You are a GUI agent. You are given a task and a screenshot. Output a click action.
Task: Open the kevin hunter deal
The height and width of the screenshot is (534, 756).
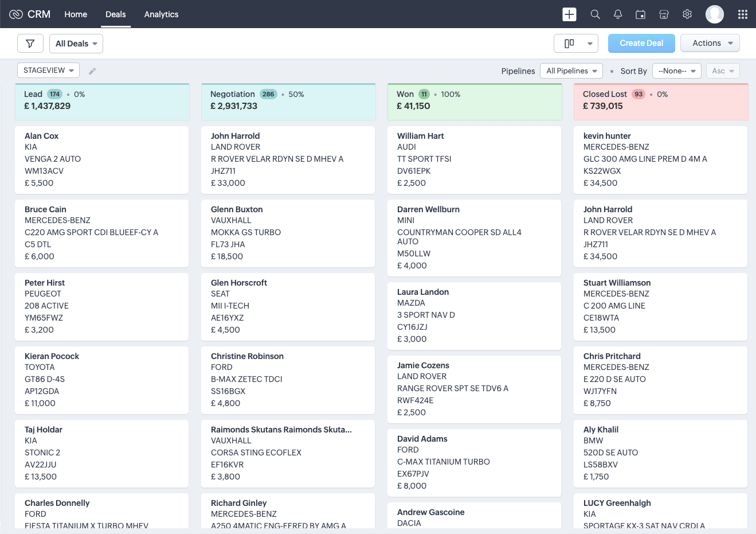(x=661, y=160)
